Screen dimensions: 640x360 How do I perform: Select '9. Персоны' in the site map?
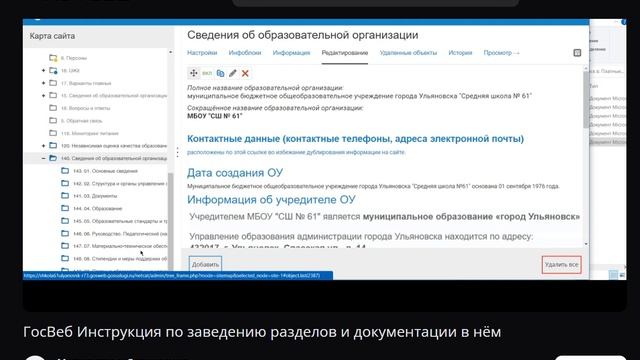coord(74,58)
